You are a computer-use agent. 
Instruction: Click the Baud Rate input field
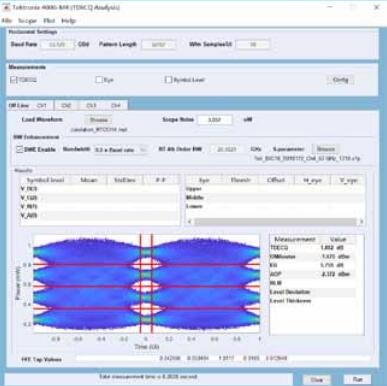point(57,44)
